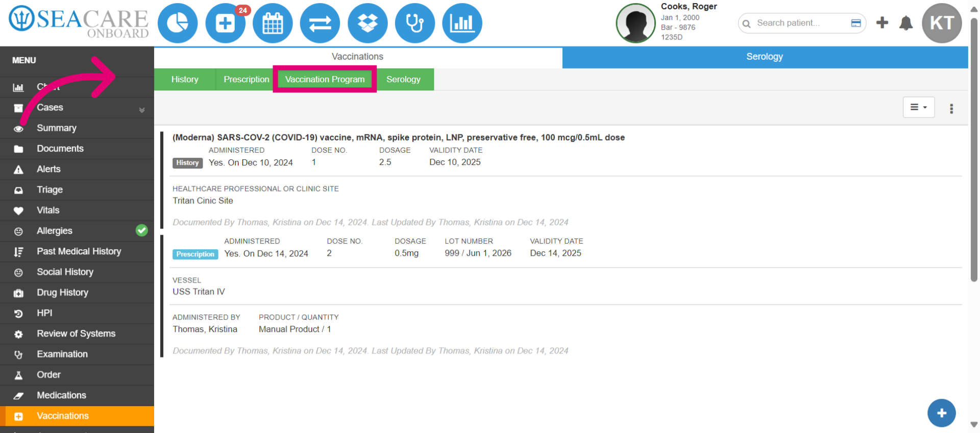Click the flask icon beside Order
The image size is (980, 433).
coord(18,375)
